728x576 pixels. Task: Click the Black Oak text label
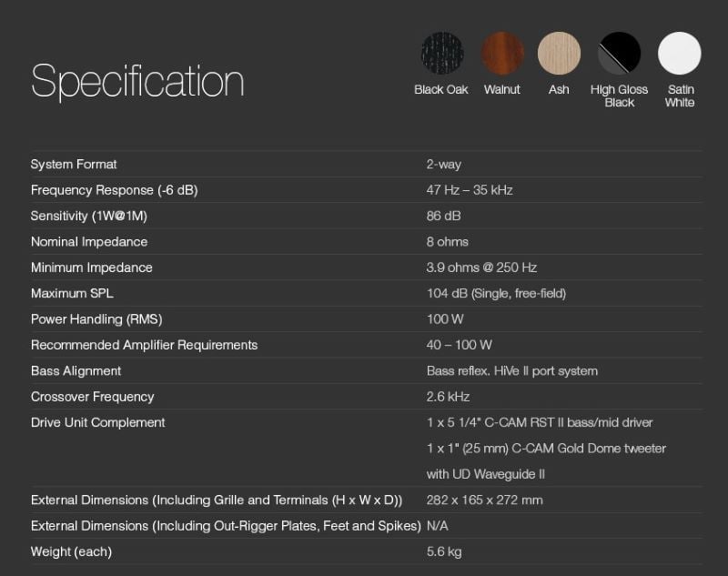pos(441,89)
